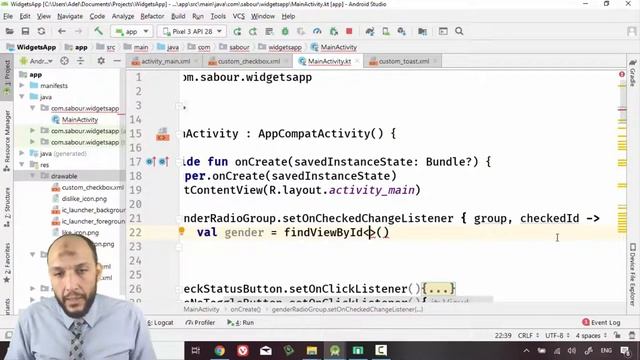The image size is (640, 360).
Task: Collapse the java folder
Action: click(22, 97)
